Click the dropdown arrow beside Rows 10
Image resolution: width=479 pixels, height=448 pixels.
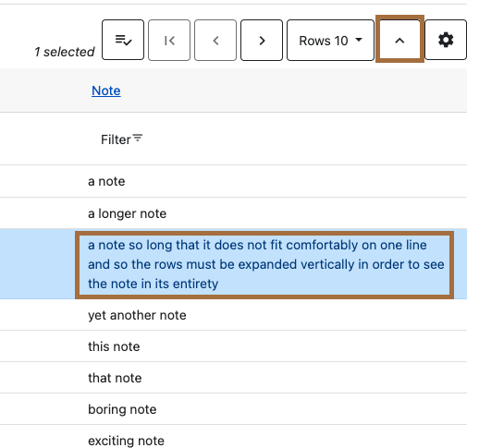[x=359, y=40]
